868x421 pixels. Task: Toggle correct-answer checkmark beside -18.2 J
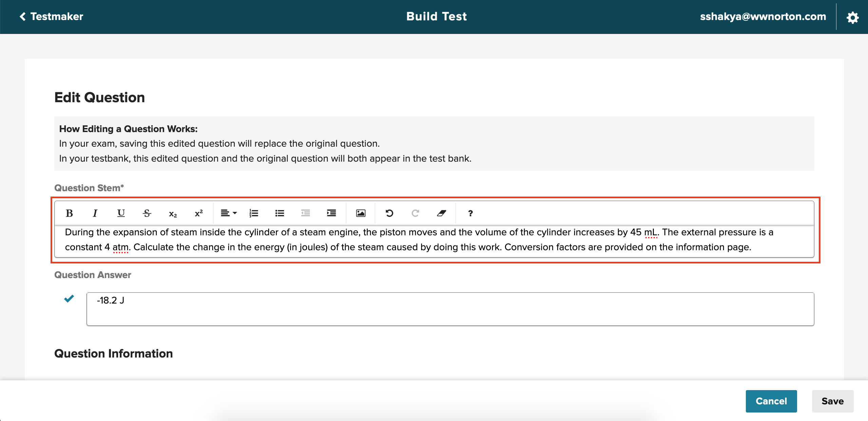69,299
